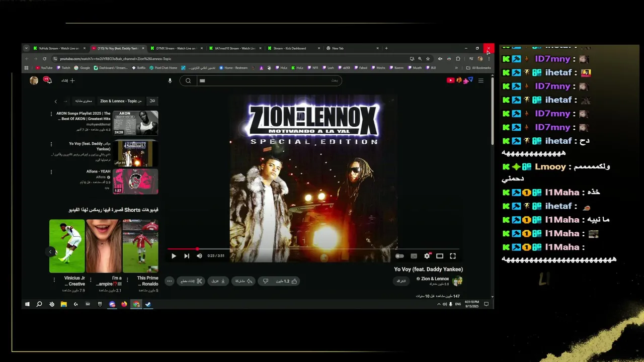Click the scissors clip button

click(191, 281)
